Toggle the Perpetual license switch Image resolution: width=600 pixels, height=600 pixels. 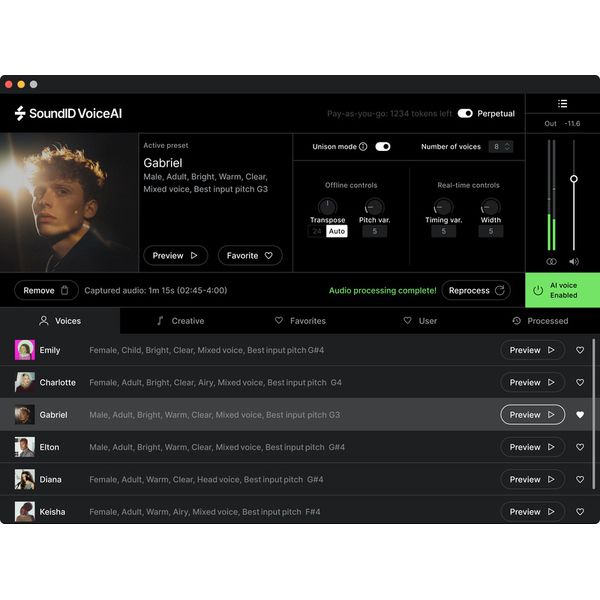(x=465, y=114)
